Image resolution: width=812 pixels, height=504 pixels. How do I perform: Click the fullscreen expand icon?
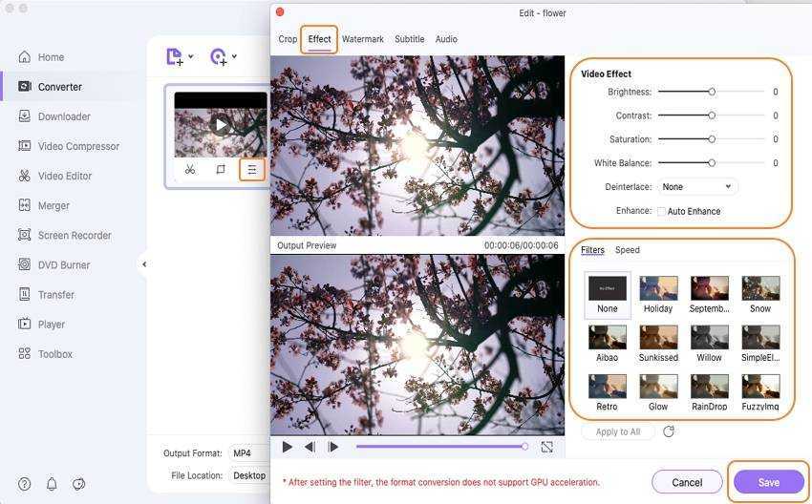pos(546,447)
